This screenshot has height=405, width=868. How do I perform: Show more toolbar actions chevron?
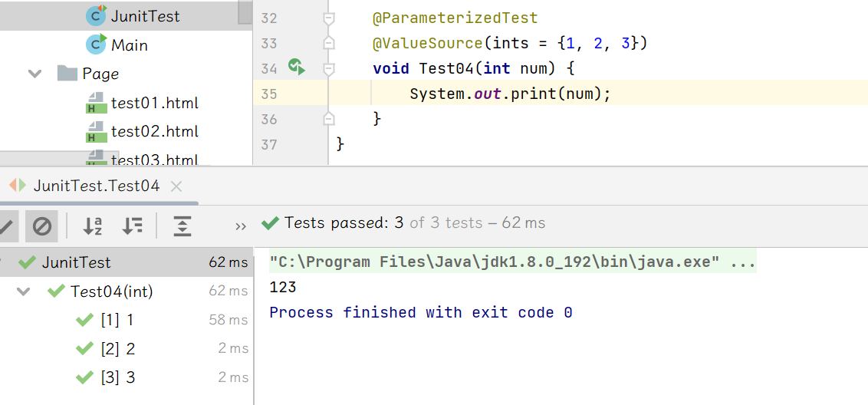(240, 226)
